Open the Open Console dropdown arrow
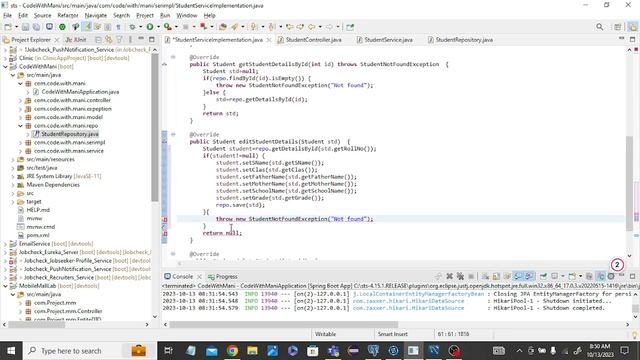Viewport: 640px width, 360px height. (580, 276)
